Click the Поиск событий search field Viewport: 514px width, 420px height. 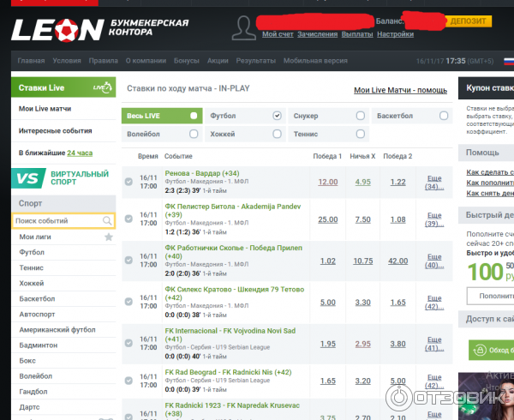click(58, 221)
